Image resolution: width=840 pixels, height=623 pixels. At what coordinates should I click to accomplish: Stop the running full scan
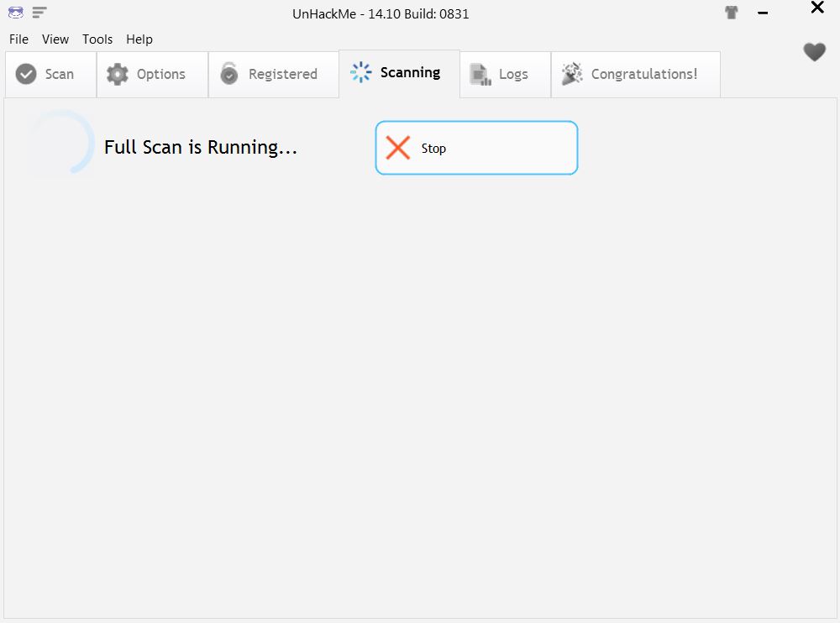click(x=476, y=148)
